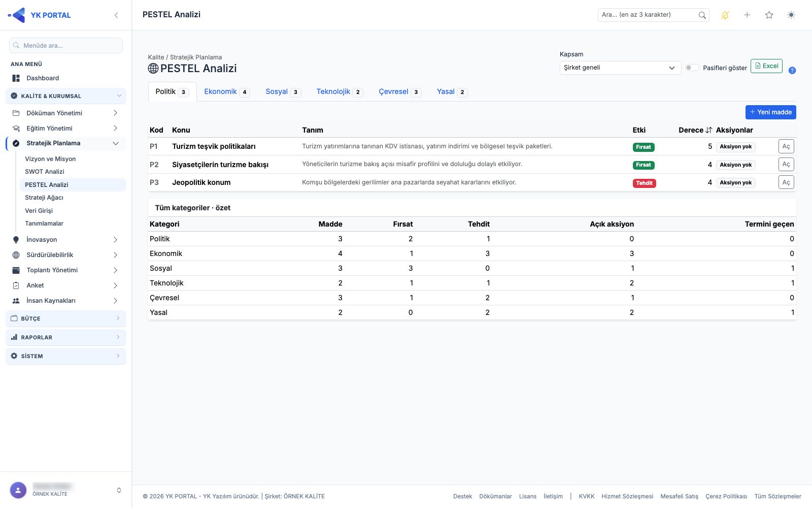Open the muted notifications bell icon
Image resolution: width=812 pixels, height=508 pixels.
click(725, 15)
